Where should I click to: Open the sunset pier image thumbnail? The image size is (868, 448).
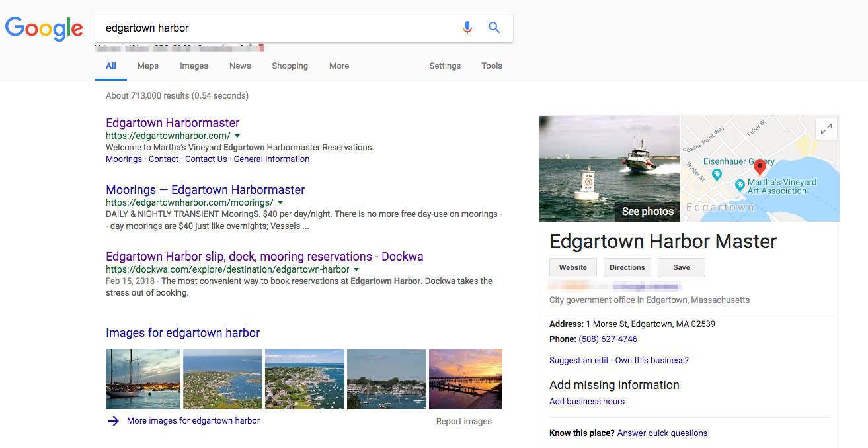click(x=466, y=379)
